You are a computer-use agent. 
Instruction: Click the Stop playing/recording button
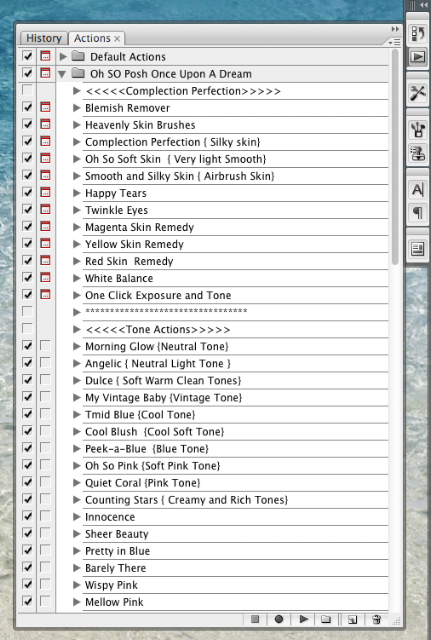(x=255, y=620)
